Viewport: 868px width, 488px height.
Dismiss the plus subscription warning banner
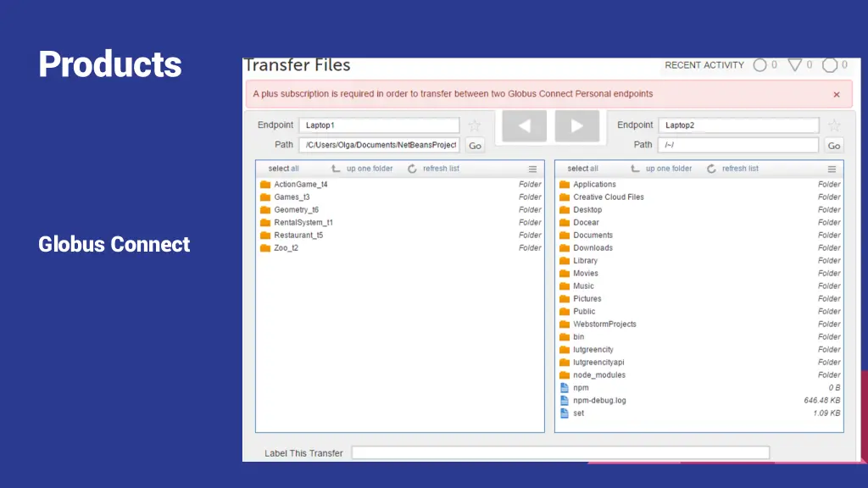tap(837, 95)
